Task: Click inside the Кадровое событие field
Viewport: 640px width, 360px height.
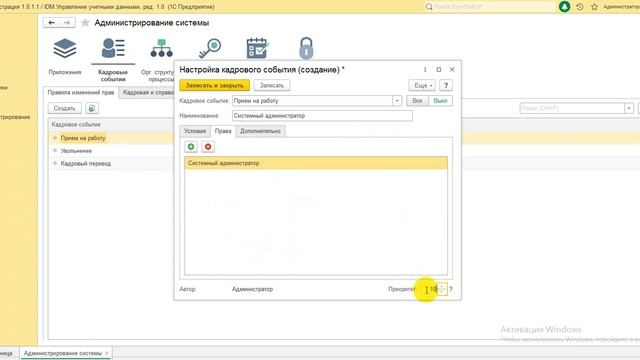Action: 312,100
